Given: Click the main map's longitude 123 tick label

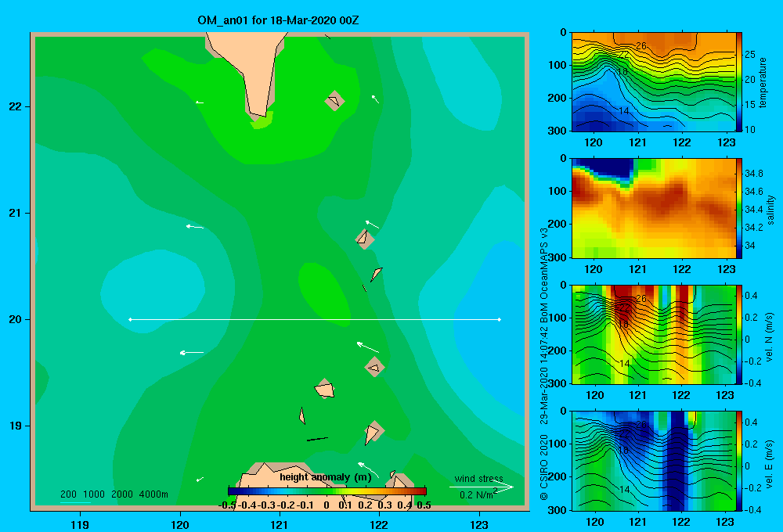Looking at the screenshot, I should (x=479, y=524).
